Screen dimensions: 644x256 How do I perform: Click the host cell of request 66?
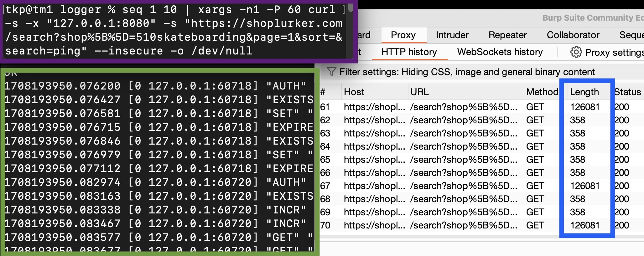pos(375,173)
